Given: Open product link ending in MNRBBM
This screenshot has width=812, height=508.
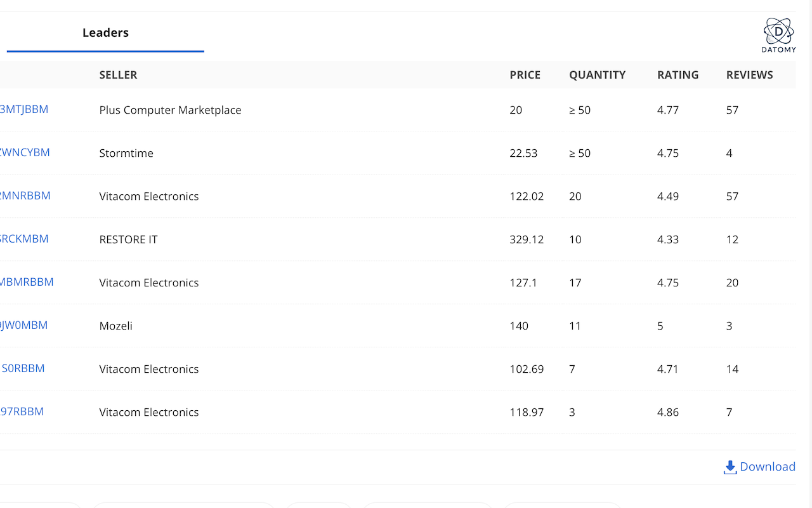Looking at the screenshot, I should point(25,196).
